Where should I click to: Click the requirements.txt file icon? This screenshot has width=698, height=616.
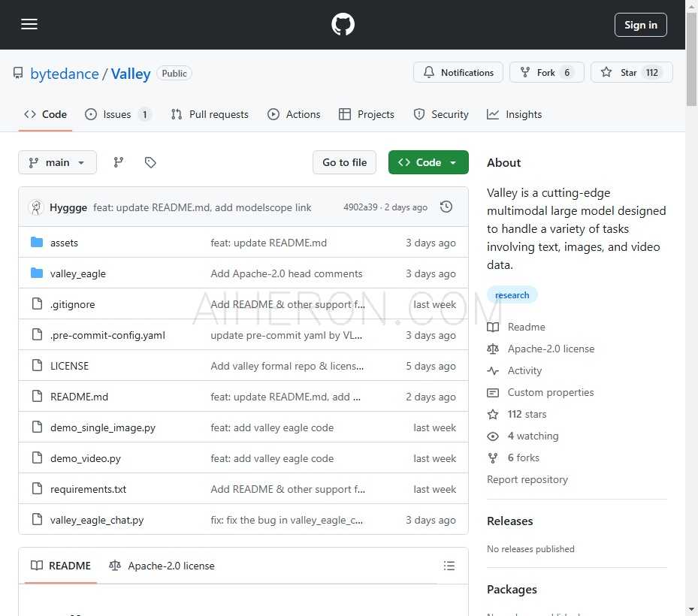pos(38,489)
